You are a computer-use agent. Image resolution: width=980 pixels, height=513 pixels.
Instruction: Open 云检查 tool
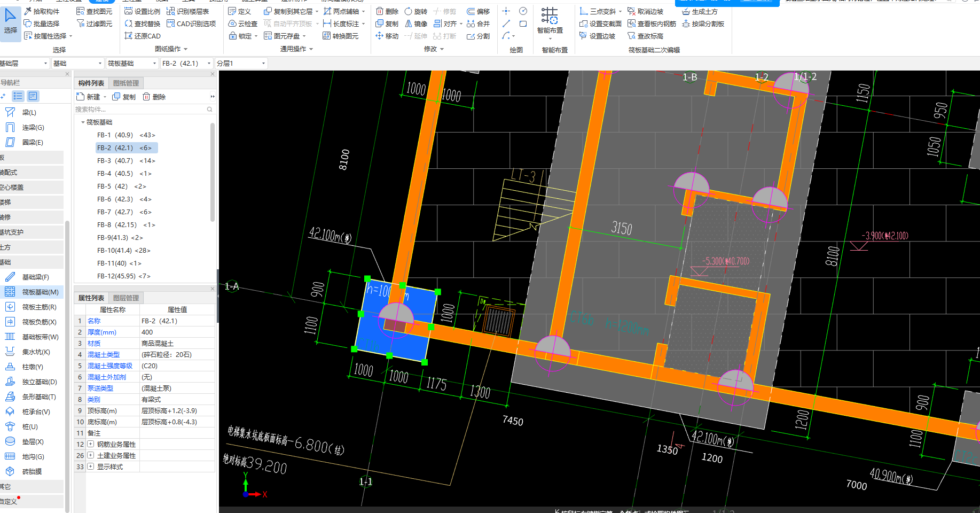(x=242, y=24)
